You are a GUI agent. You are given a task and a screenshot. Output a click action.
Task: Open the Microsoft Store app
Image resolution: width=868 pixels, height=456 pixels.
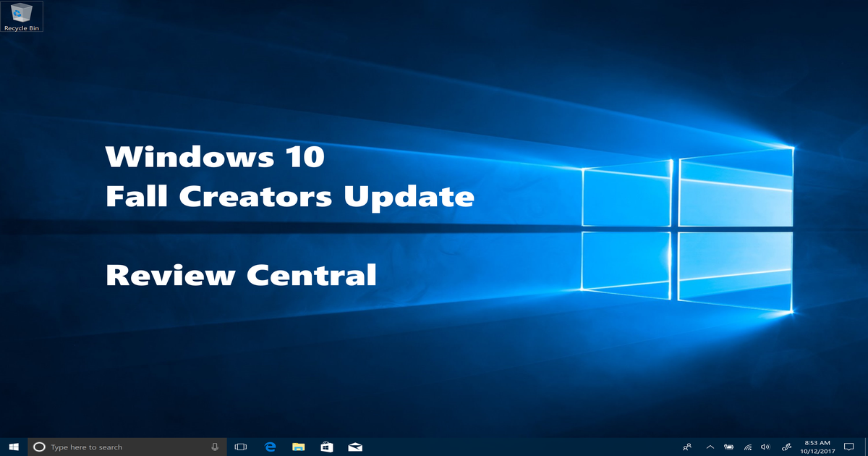(327, 447)
